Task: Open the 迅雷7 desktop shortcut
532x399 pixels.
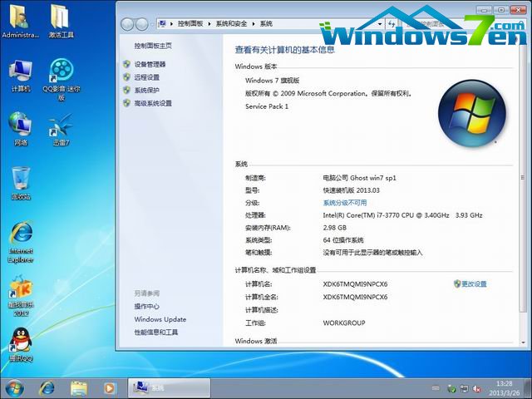Action: (61, 126)
